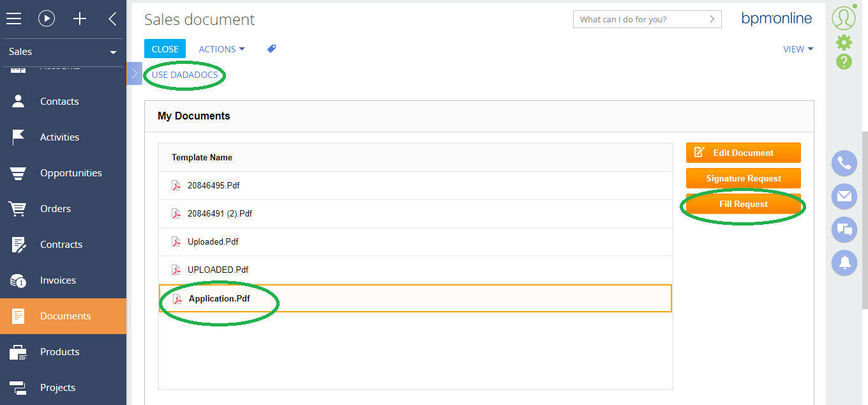
Task: Click PDF icon next to Application.Pdf
Action: point(177,298)
